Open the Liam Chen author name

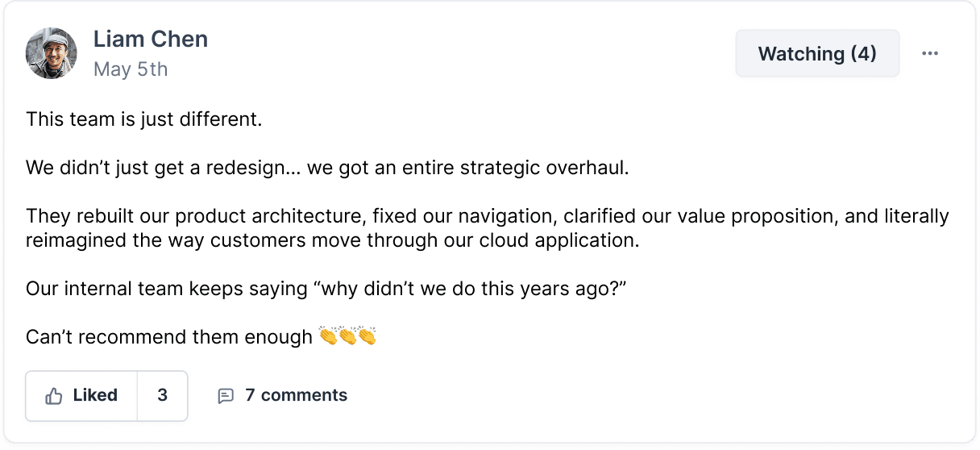click(150, 39)
